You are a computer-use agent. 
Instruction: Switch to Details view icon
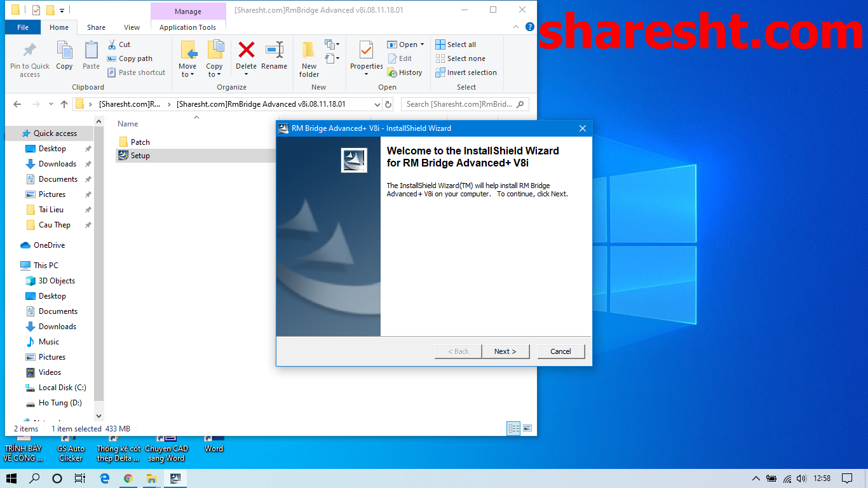click(x=513, y=428)
